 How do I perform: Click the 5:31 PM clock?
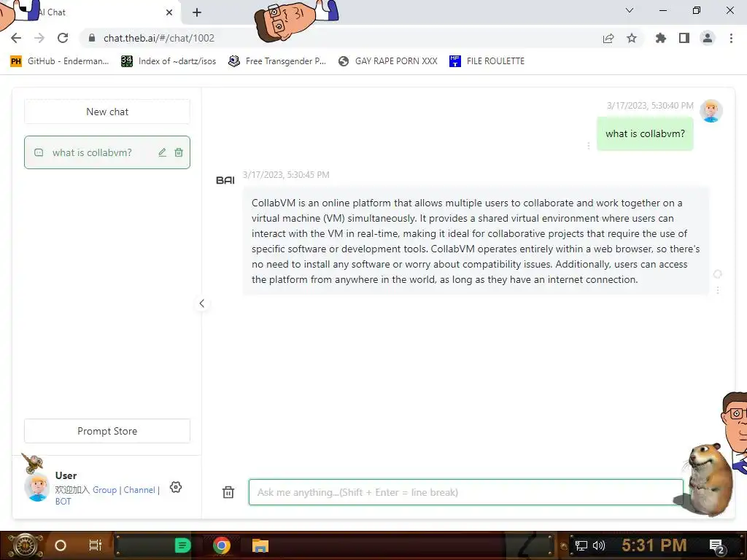click(x=654, y=545)
